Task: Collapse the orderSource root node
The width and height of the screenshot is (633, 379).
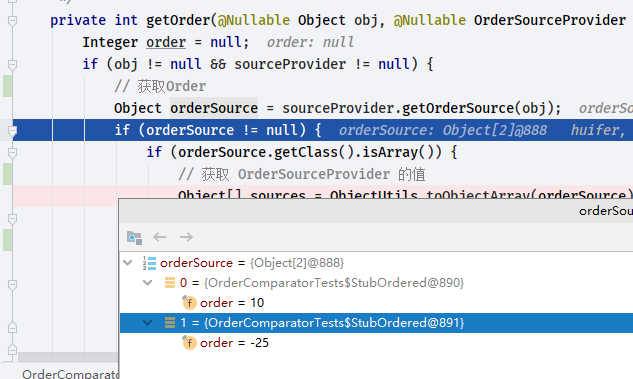Action: (x=128, y=263)
